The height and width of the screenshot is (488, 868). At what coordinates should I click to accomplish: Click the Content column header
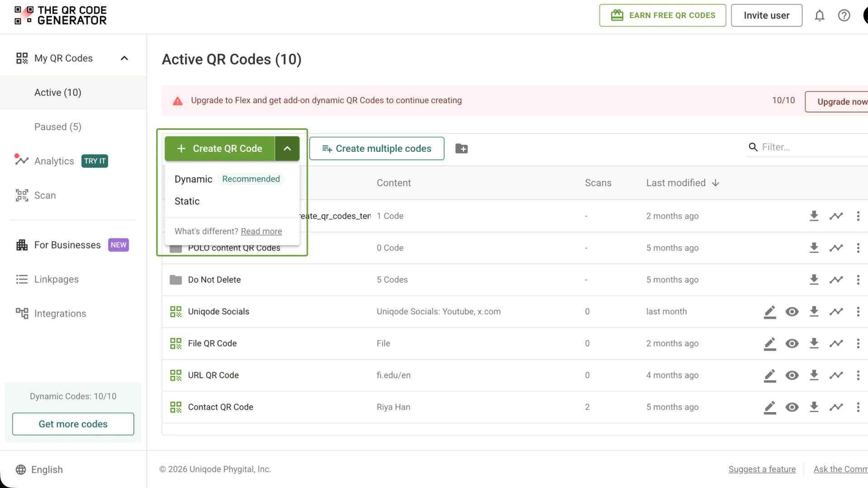pos(393,183)
